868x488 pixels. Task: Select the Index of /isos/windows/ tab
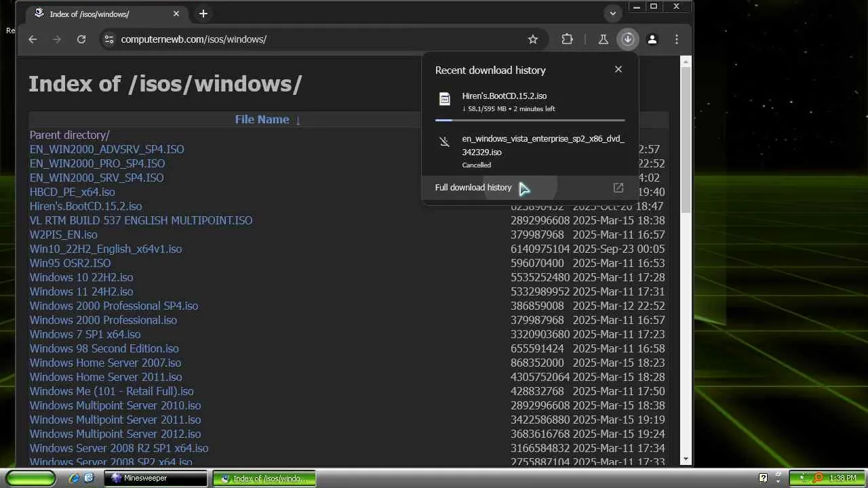(107, 14)
